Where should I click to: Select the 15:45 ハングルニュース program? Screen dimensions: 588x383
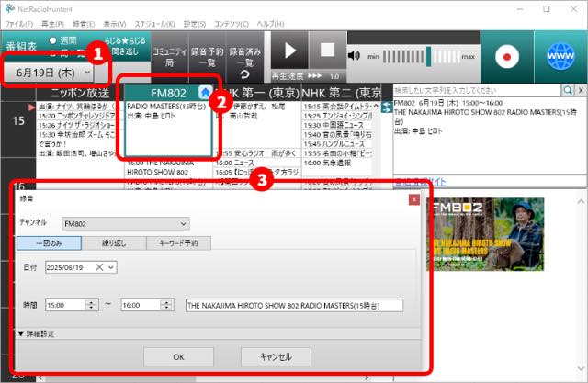[x=337, y=143]
